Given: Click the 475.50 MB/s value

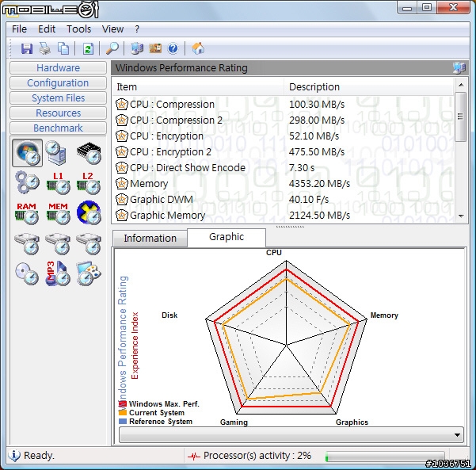Looking at the screenshot, I should [x=317, y=152].
